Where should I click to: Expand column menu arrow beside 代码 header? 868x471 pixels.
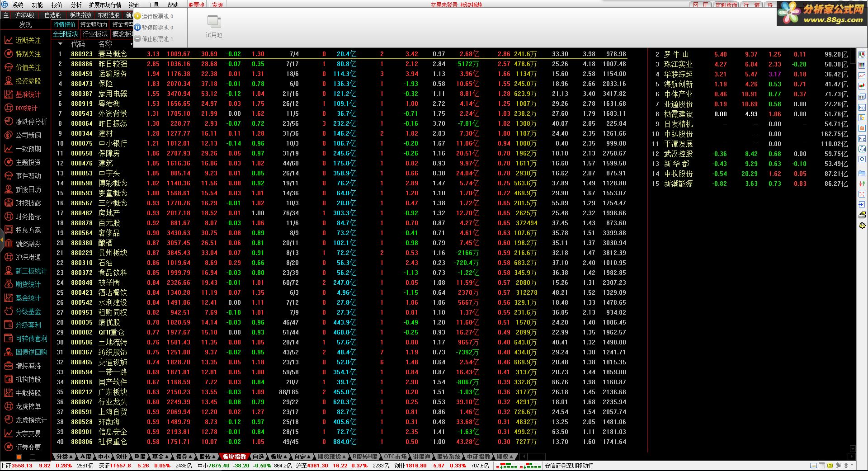60,44
